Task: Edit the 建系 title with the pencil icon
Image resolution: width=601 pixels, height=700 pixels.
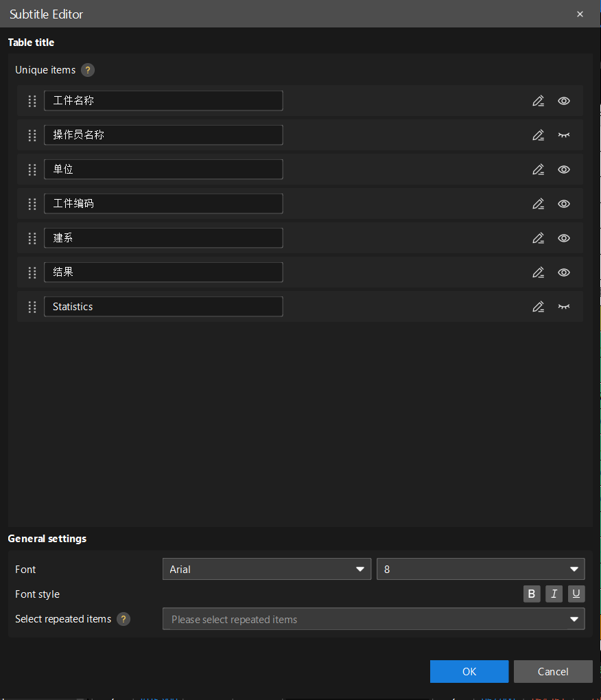Action: [539, 237]
